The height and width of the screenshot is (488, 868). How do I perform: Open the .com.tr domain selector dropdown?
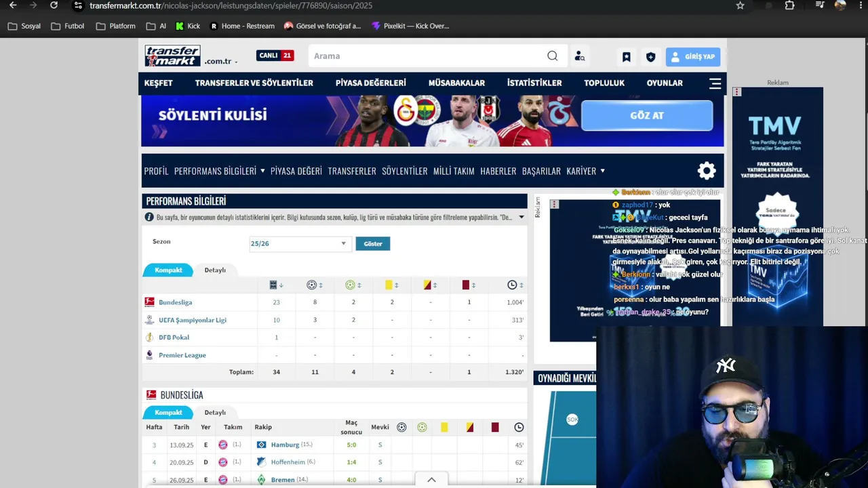click(x=221, y=62)
